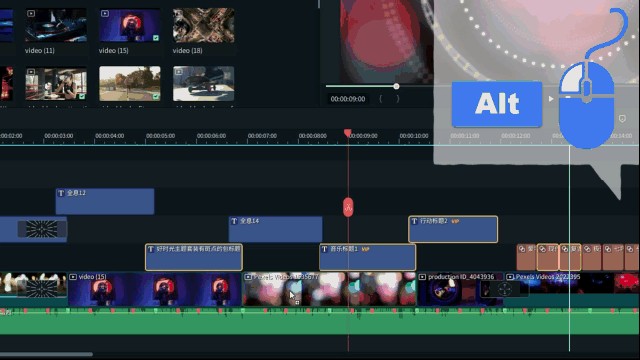Select the 音乐标题1 VIP title clip
The image size is (640, 360).
click(368, 257)
